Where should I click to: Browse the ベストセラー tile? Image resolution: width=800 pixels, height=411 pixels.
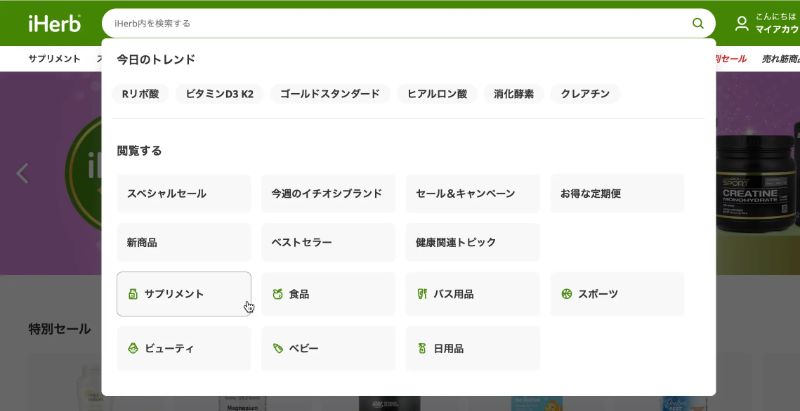328,242
